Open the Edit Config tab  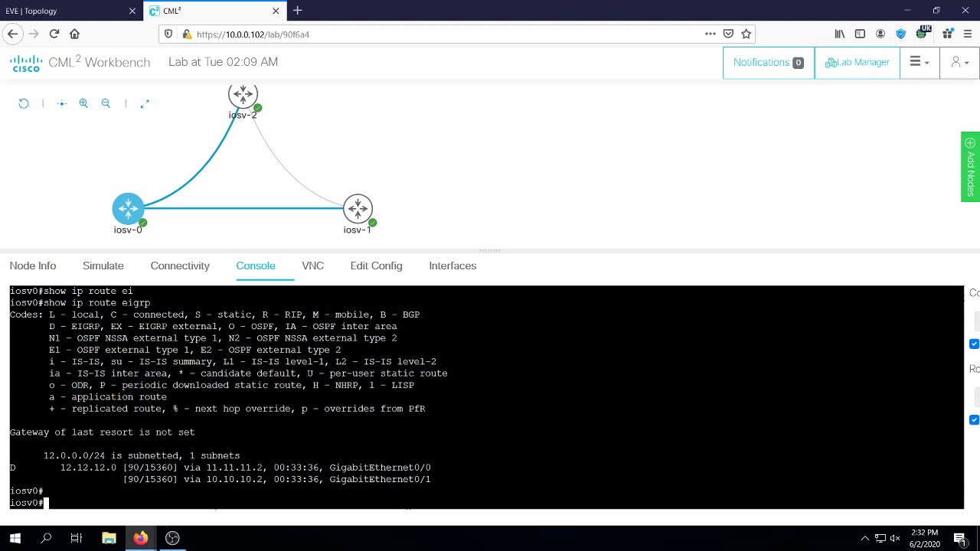[x=376, y=266]
